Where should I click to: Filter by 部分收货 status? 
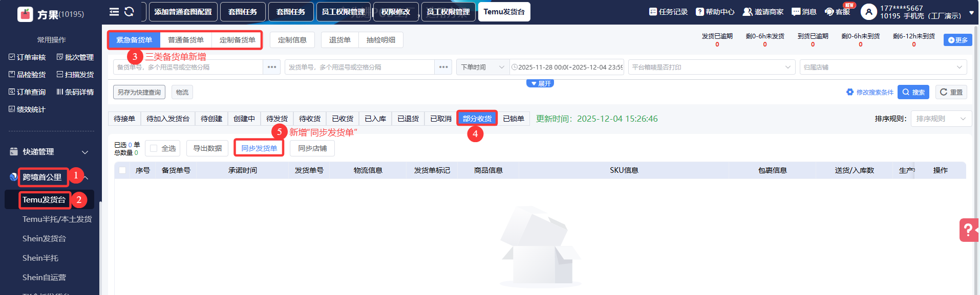477,119
